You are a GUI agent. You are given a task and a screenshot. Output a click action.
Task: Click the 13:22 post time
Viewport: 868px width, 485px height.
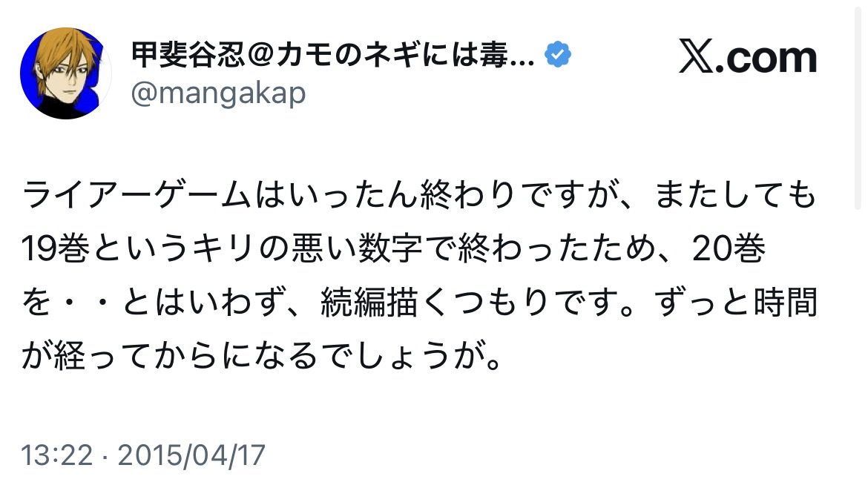(57, 455)
